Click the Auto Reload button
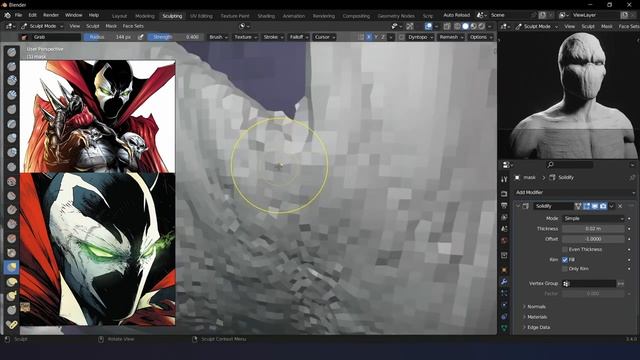Screen dimensions: 640x360 click(456, 15)
